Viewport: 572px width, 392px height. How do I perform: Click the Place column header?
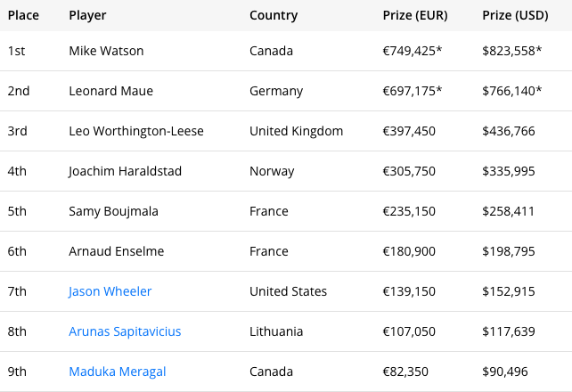click(x=23, y=15)
